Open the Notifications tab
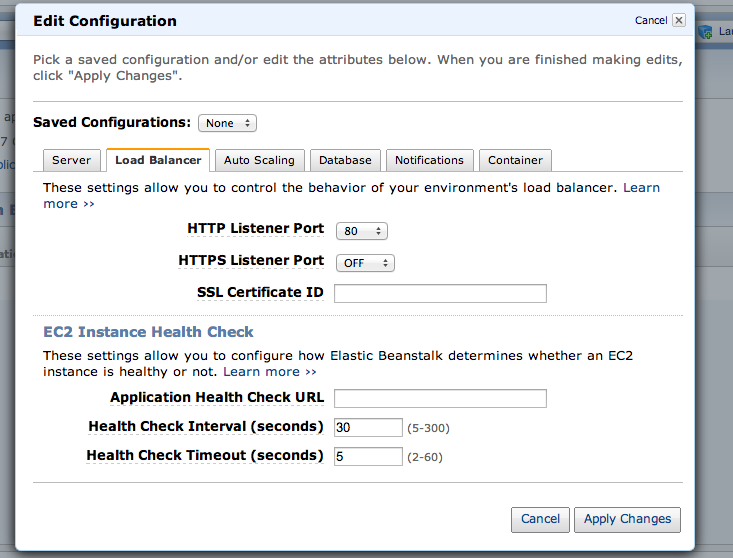This screenshot has height=558, width=733. (x=429, y=160)
